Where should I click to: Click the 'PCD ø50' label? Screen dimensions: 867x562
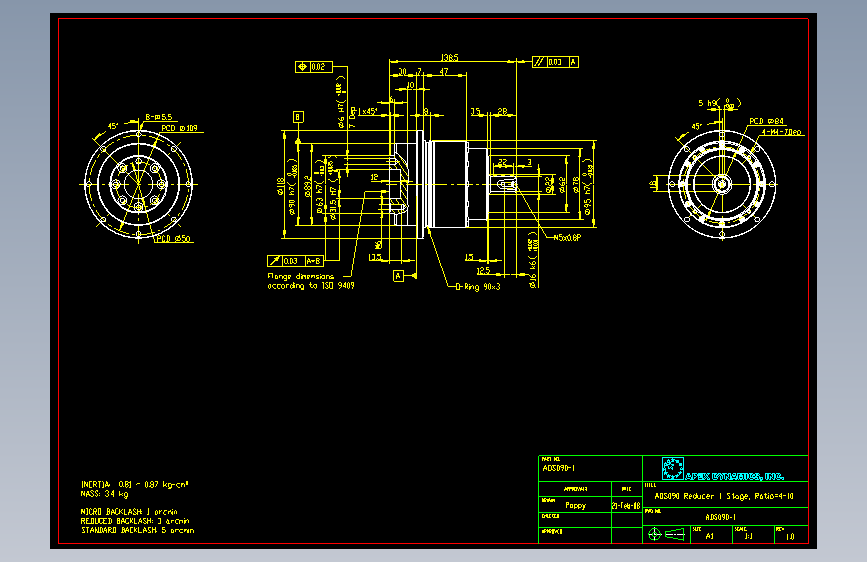coord(174,239)
